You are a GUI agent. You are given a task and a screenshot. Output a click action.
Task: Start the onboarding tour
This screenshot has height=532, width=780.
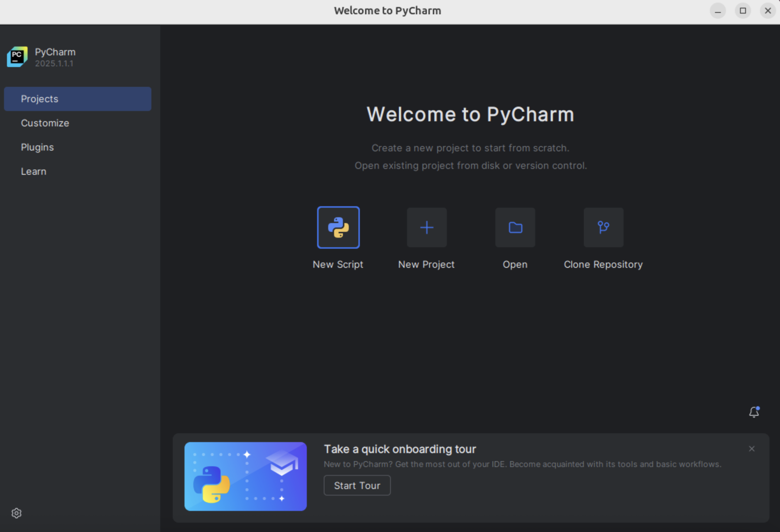[357, 485]
